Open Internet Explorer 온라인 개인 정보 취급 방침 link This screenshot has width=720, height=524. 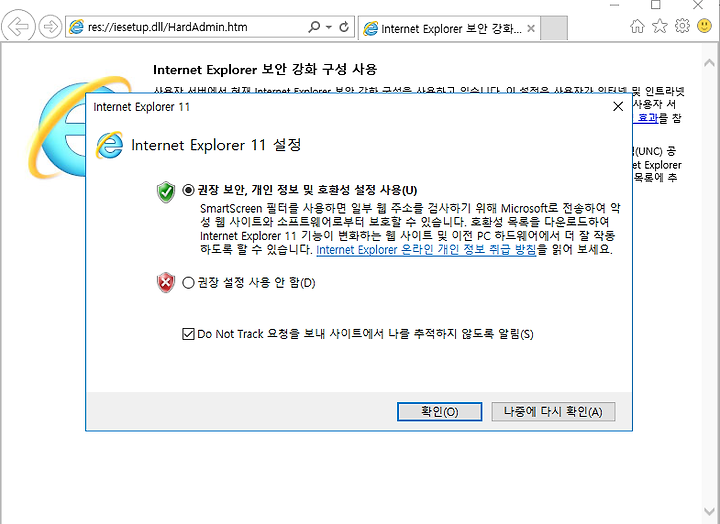coord(426,250)
